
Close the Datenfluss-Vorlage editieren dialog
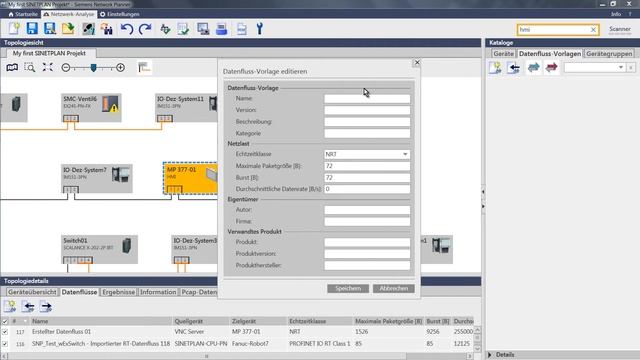tap(417, 62)
